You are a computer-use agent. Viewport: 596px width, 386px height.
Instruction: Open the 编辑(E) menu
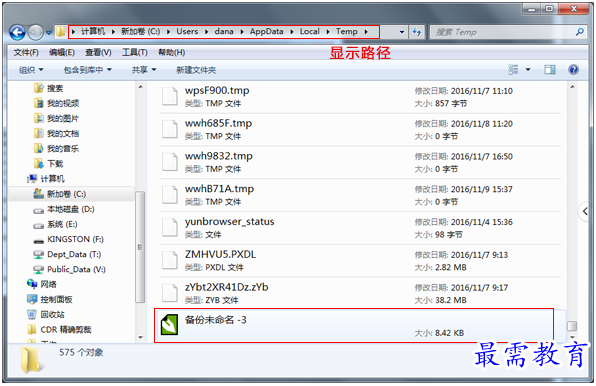pos(62,52)
